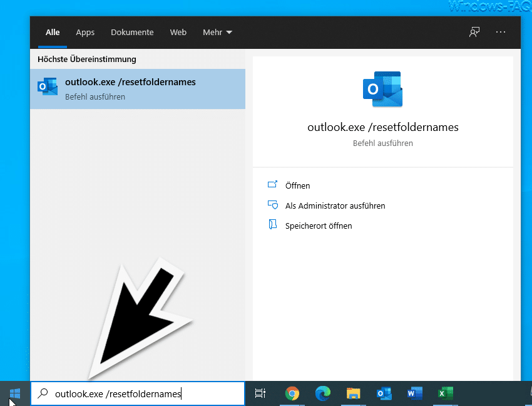Launch Google Chrome from the taskbar
Image resolution: width=532 pixels, height=406 pixels.
(x=292, y=393)
